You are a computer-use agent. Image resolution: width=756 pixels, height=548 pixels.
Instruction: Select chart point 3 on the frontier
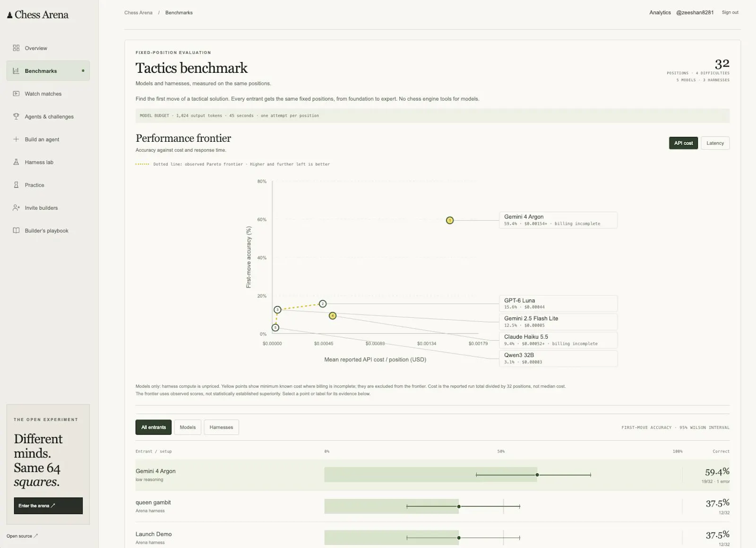[277, 310]
